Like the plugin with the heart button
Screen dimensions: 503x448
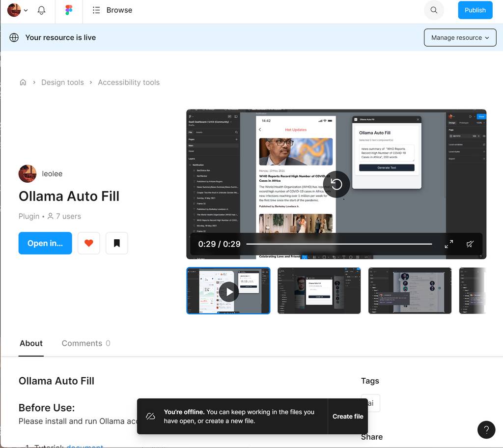point(89,243)
